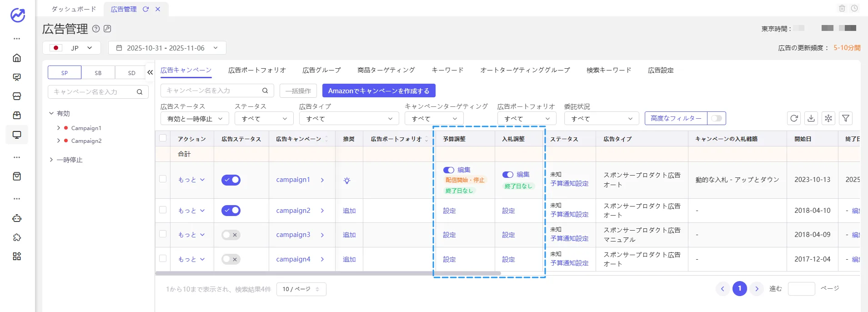The image size is (868, 312).
Task: Open the 広告ステータス dropdown
Action: (x=195, y=119)
